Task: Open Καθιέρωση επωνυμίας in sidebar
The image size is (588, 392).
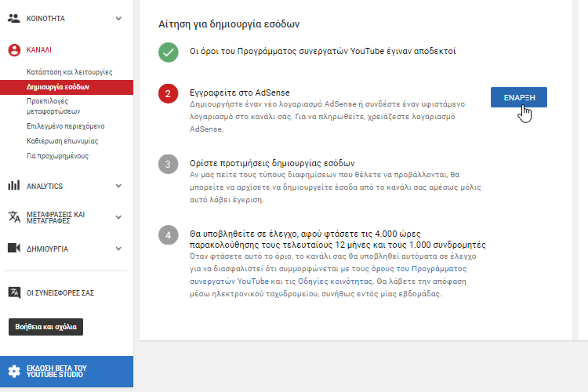Action: click(x=62, y=141)
